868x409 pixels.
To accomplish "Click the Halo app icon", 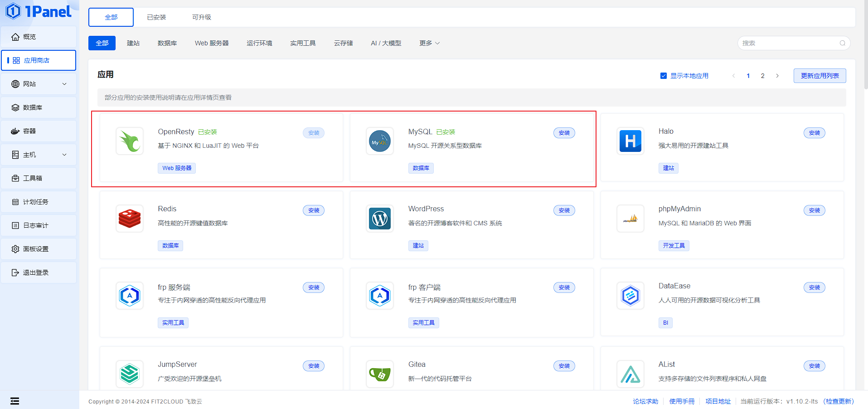I will click(x=630, y=141).
